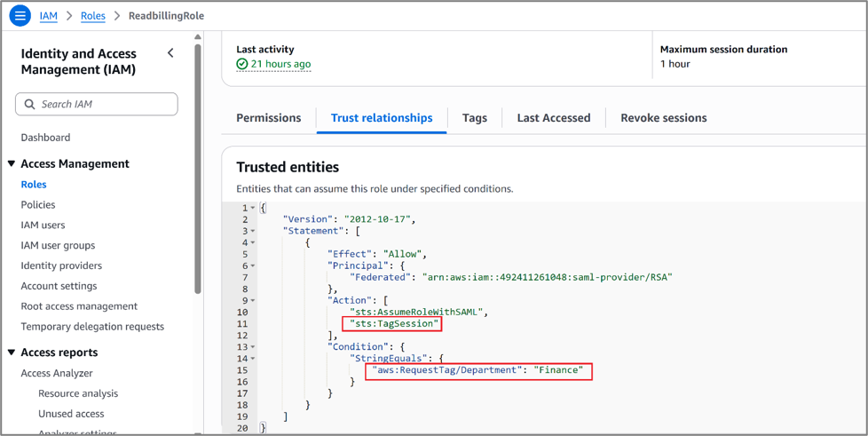Click the "Finance" condition value
This screenshot has height=436, width=868.
[x=558, y=370]
